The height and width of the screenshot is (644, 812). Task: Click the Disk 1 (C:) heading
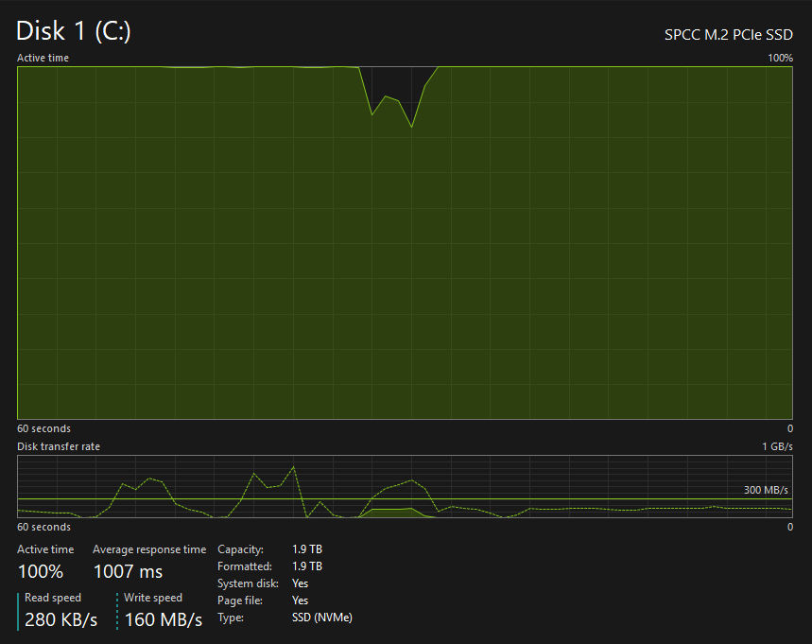[x=74, y=31]
